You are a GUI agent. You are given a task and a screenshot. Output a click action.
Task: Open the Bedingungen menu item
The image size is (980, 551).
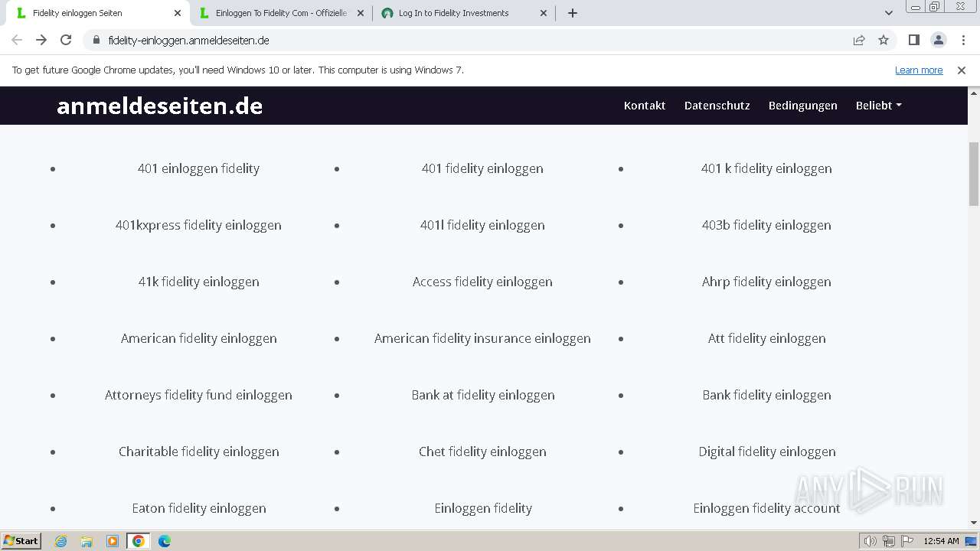tap(803, 106)
